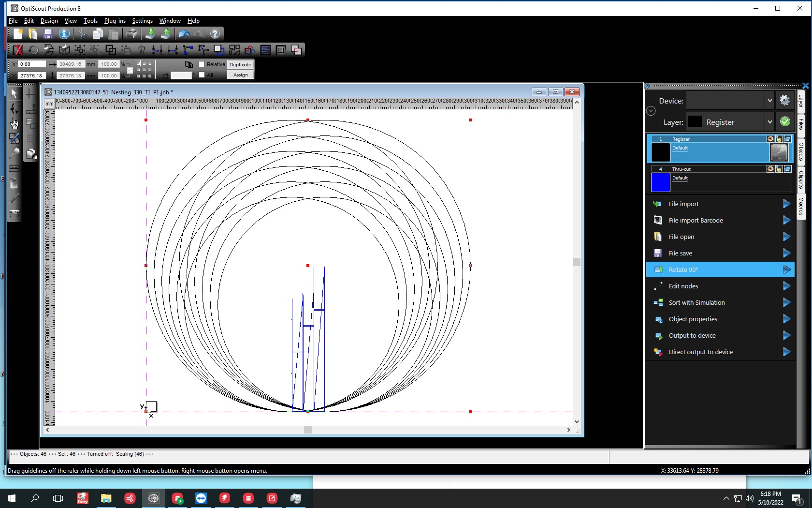The width and height of the screenshot is (812, 508).
Task: Click the blue Undo arrow icon
Action: click(184, 34)
